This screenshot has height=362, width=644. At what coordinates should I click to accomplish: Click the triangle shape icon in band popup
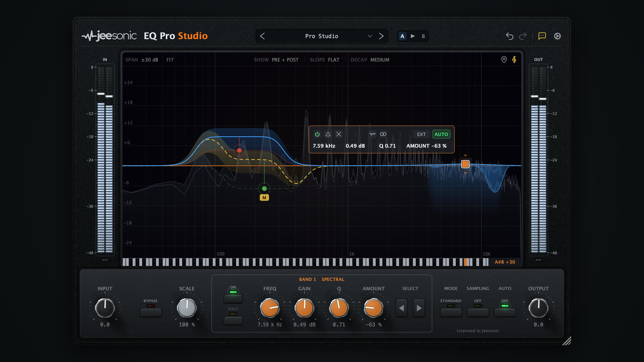click(x=328, y=134)
